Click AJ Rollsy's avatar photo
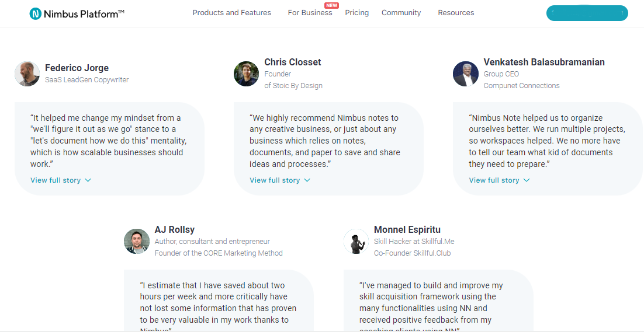This screenshot has width=644, height=335. click(136, 241)
